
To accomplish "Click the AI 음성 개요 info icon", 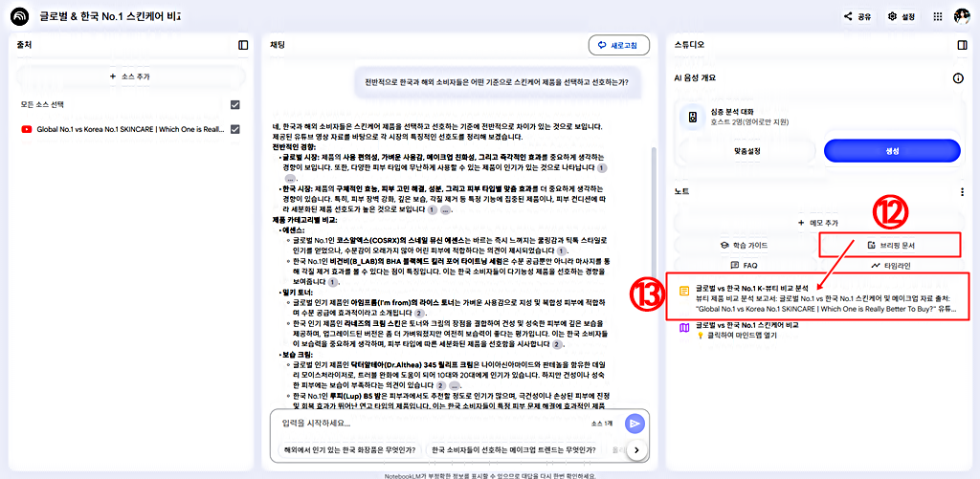I will 957,78.
